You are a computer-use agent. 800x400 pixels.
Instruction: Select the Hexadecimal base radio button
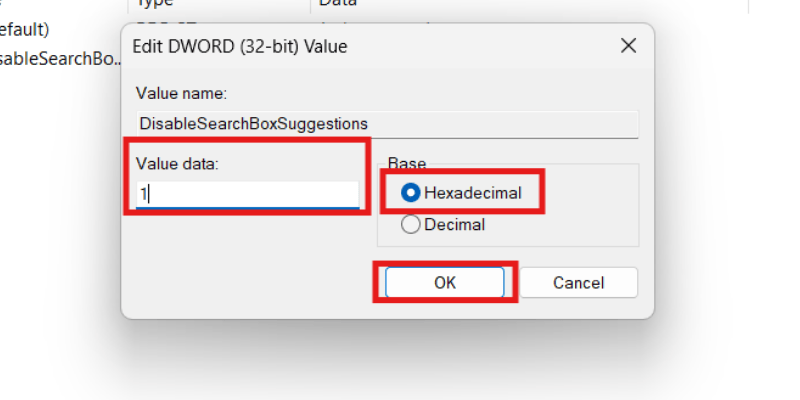[x=411, y=193]
